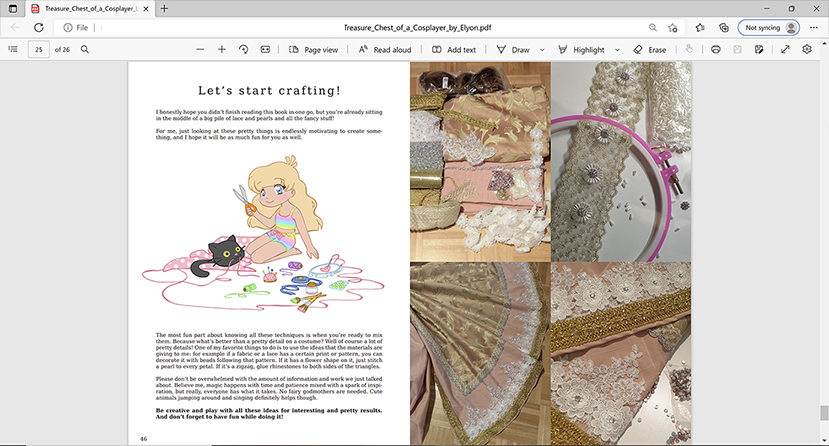
Task: Rotate the PDF page
Action: click(244, 49)
